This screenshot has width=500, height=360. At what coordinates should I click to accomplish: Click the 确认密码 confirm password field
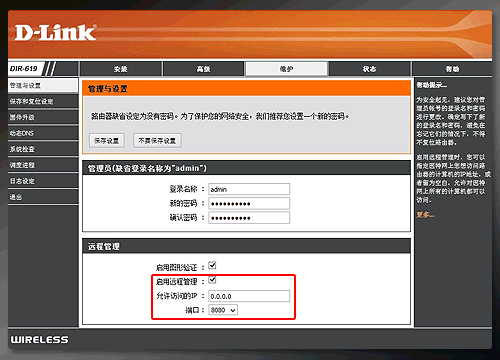(249, 218)
